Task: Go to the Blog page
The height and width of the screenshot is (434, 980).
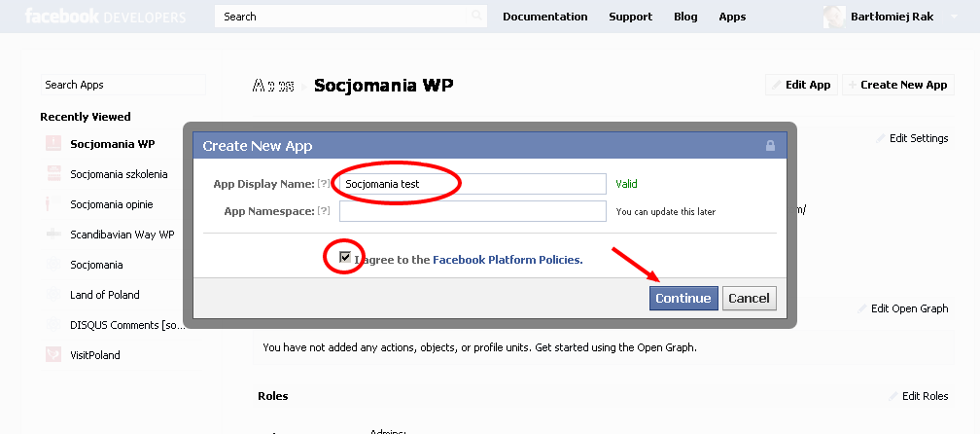Action: click(685, 17)
